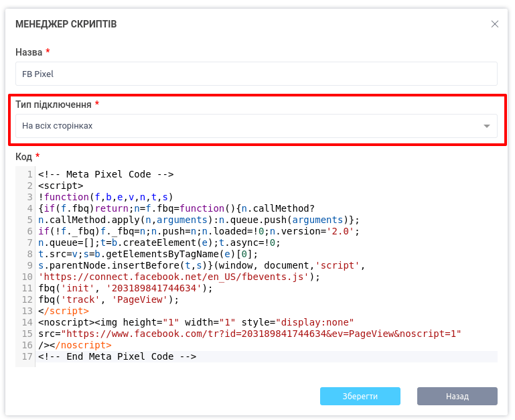Click the noscript img tag line
This screenshot has width=515, height=420.
[196, 322]
